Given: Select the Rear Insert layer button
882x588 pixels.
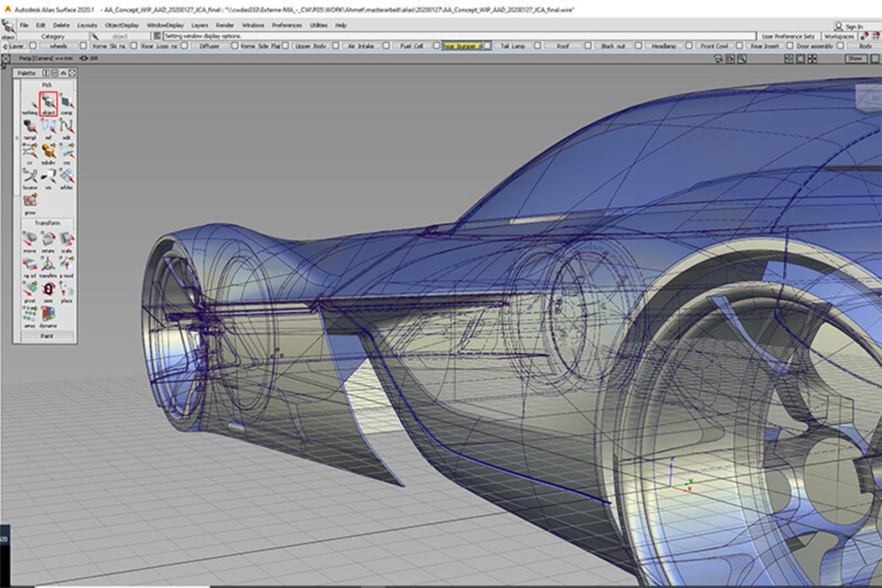Looking at the screenshot, I should click(x=765, y=46).
